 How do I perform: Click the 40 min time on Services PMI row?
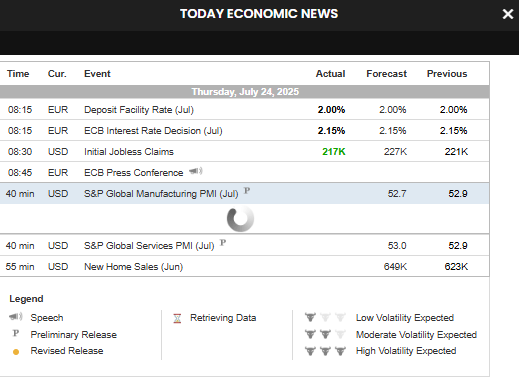20,246
